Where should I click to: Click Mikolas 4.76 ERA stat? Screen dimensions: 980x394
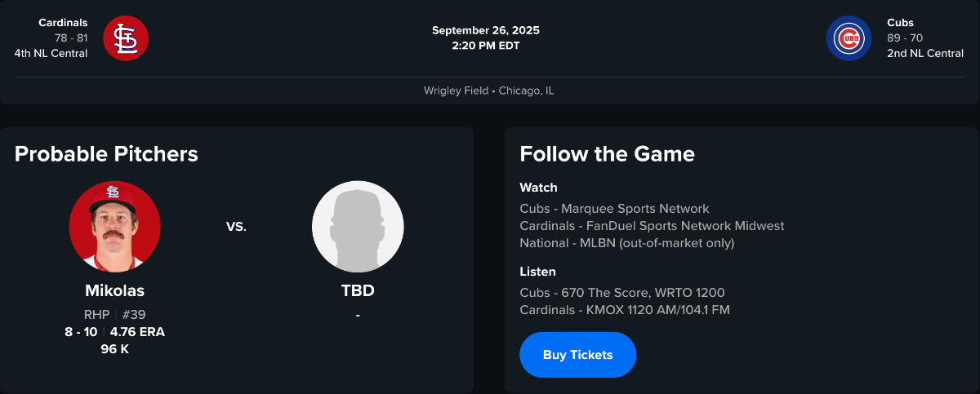point(137,332)
